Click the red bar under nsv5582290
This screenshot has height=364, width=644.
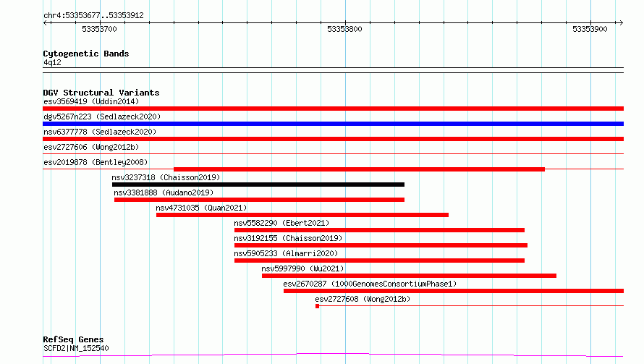(x=379, y=230)
